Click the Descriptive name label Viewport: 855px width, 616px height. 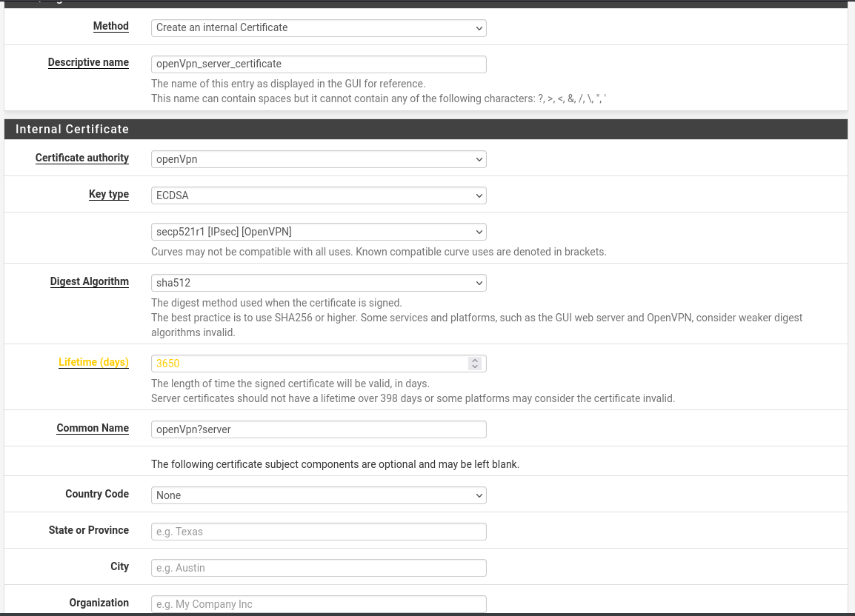88,62
